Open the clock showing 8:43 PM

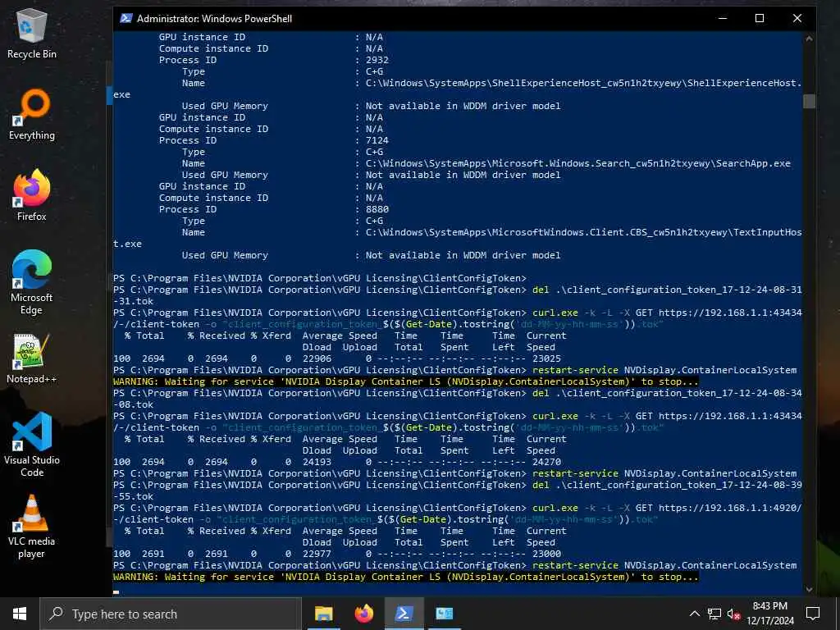[769, 614]
